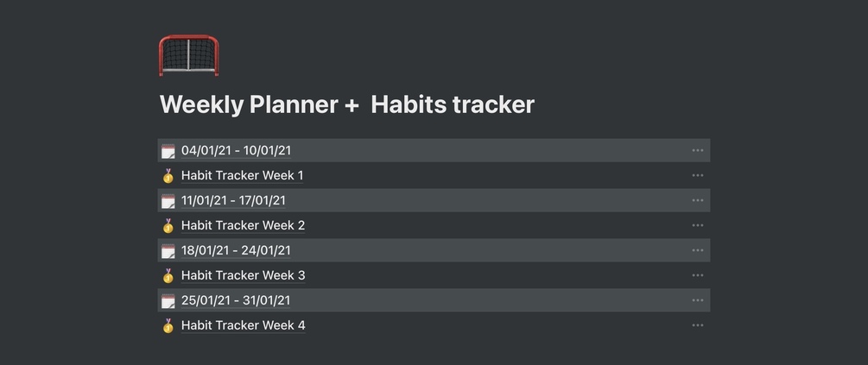
Task: Open Habit Tracker Week 1 page
Action: point(242,176)
